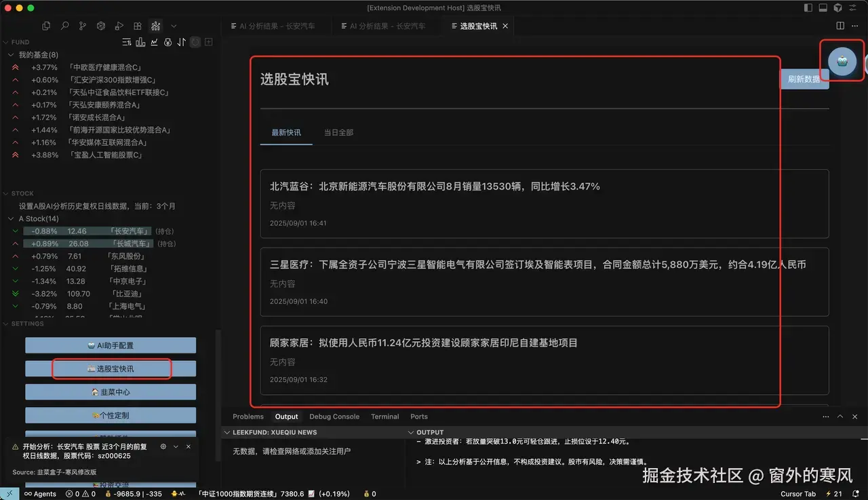Open AI助手配置 from the settings sidebar

[111, 345]
